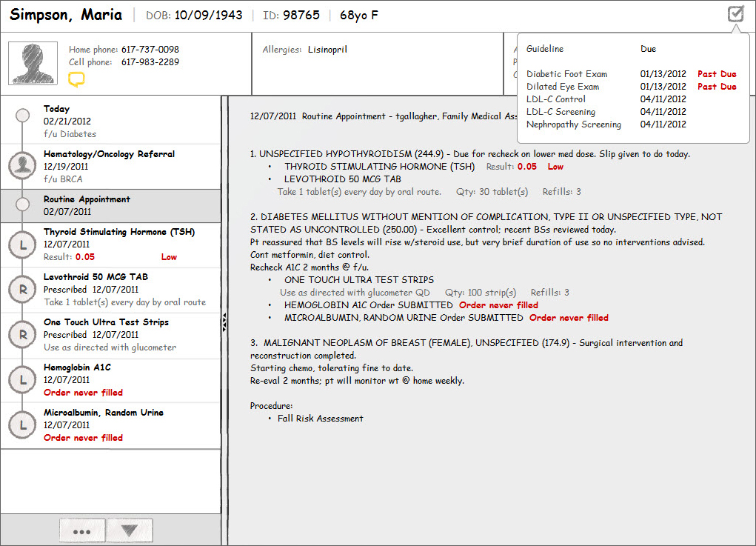756x546 pixels.
Task: Click the 12/07/2011 Routine Appointment note header
Action: click(384, 116)
